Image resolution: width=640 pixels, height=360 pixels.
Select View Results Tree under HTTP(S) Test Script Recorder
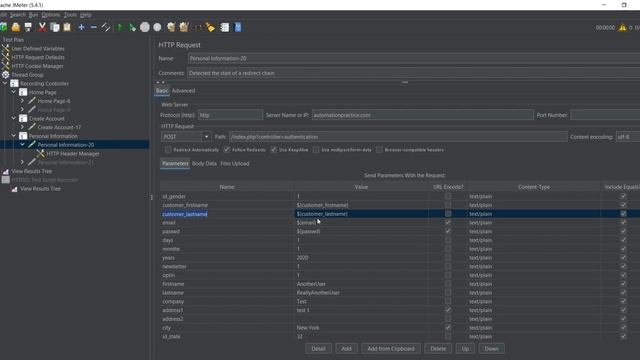[x=40, y=189]
